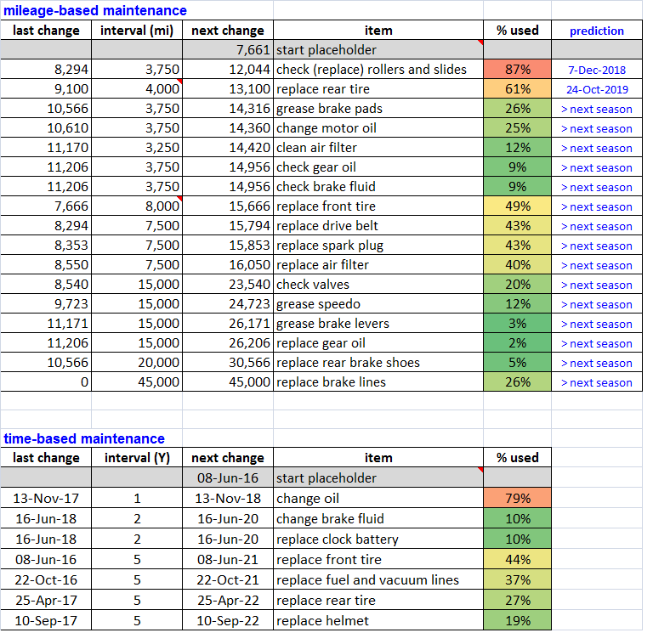Select the 24-Oct-2019 prediction cell

click(596, 89)
